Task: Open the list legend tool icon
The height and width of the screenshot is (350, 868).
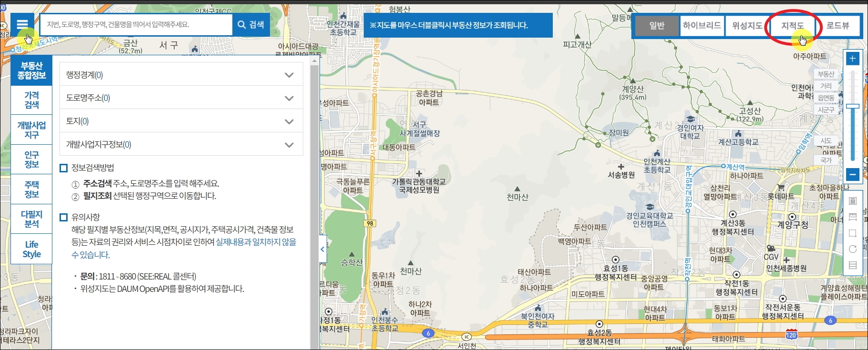Action: click(853, 265)
